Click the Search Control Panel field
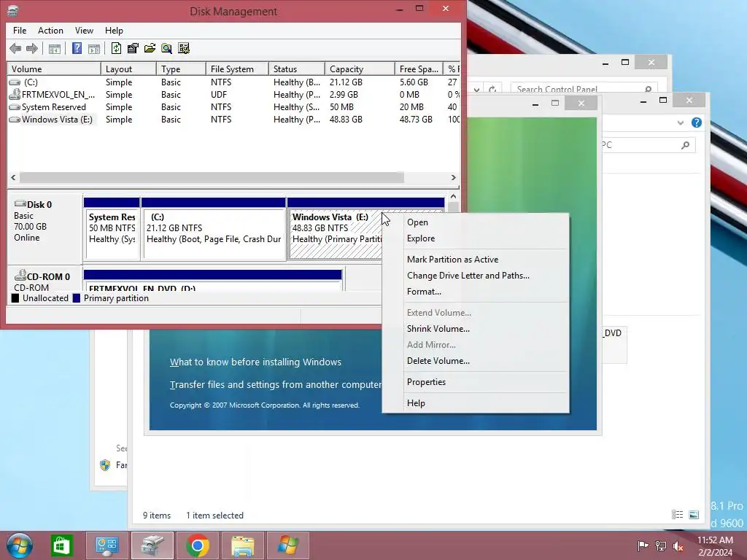 (x=583, y=88)
